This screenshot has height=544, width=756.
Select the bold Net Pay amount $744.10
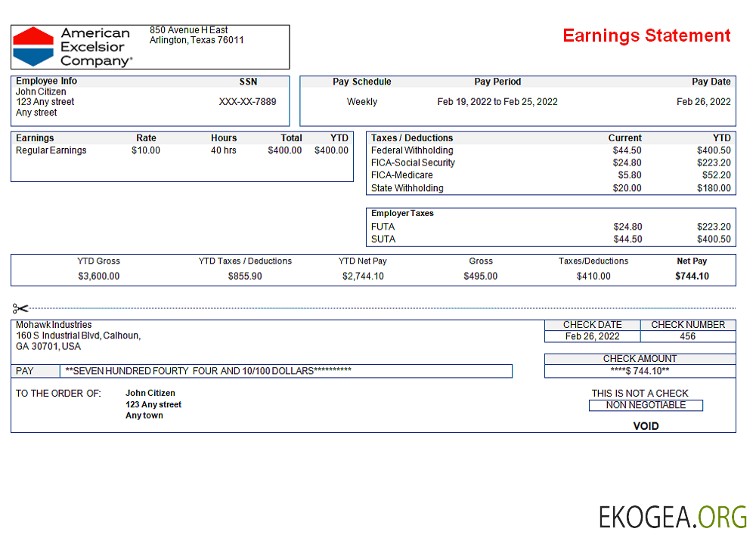tap(692, 277)
